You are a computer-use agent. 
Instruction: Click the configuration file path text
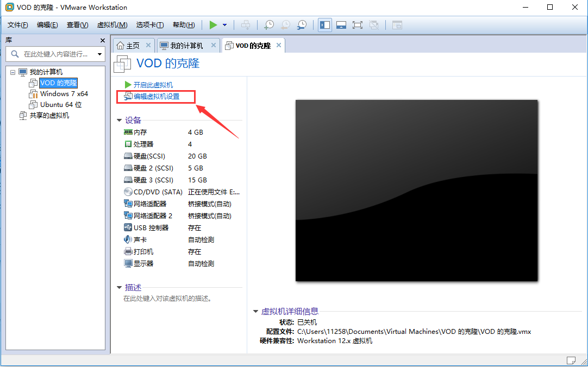(x=414, y=331)
